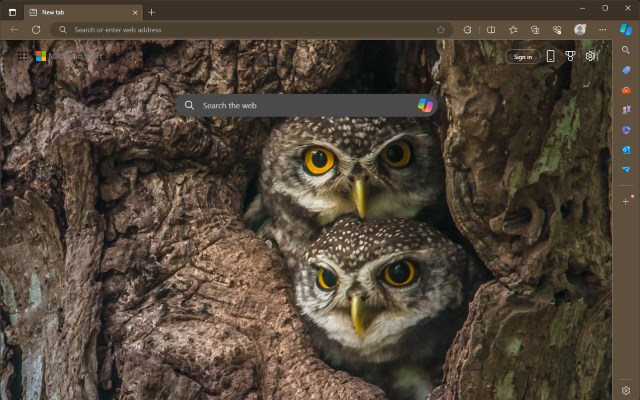
Task: Open Browser essentials heart icon
Action: [x=557, y=30]
